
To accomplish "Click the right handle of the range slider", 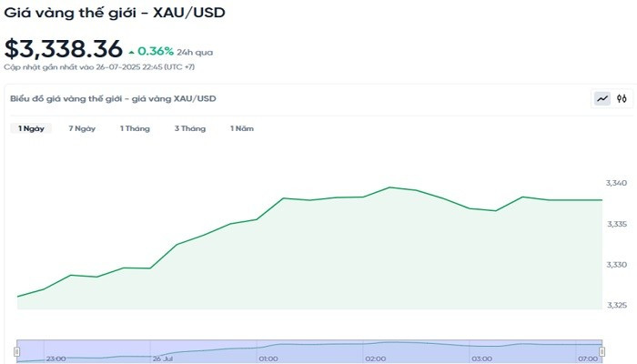I will pyautogui.click(x=602, y=350).
